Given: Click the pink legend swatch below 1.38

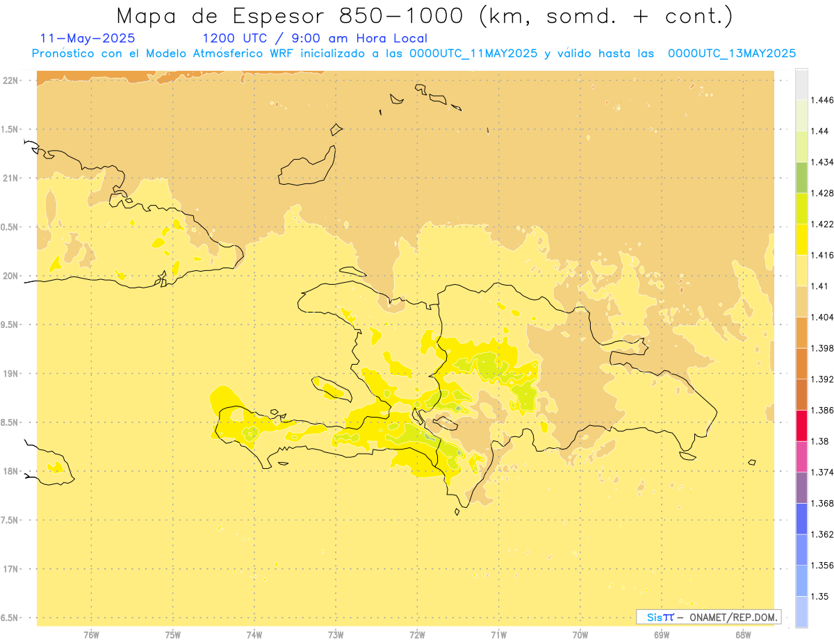Looking at the screenshot, I should (801, 456).
